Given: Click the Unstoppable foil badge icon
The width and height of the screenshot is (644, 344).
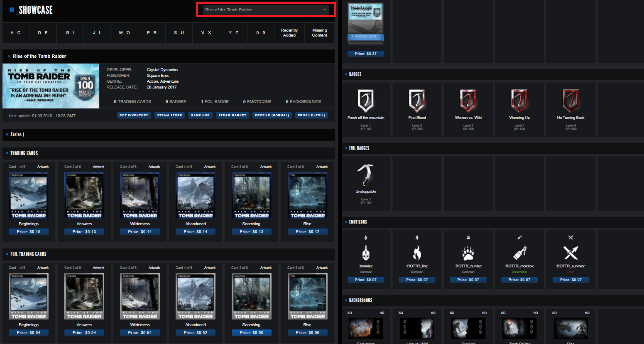Looking at the screenshot, I should coord(366,174).
